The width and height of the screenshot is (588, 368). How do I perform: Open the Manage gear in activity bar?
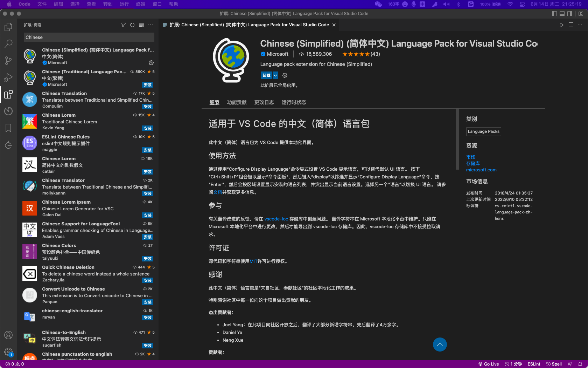pyautogui.click(x=8, y=352)
